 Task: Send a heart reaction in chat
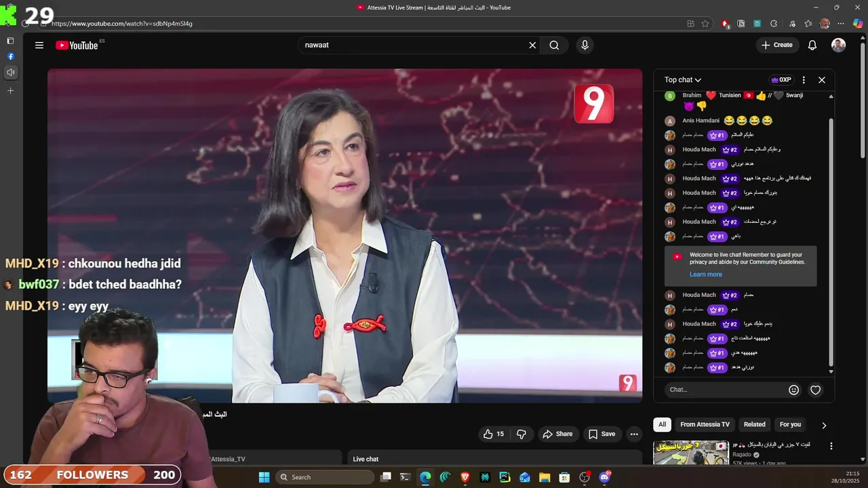click(x=816, y=390)
